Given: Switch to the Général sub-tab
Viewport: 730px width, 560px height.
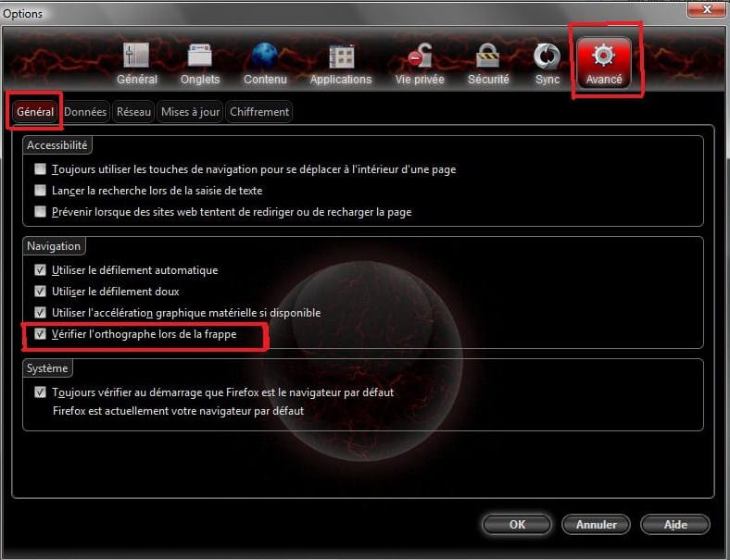Looking at the screenshot, I should tap(35, 112).
